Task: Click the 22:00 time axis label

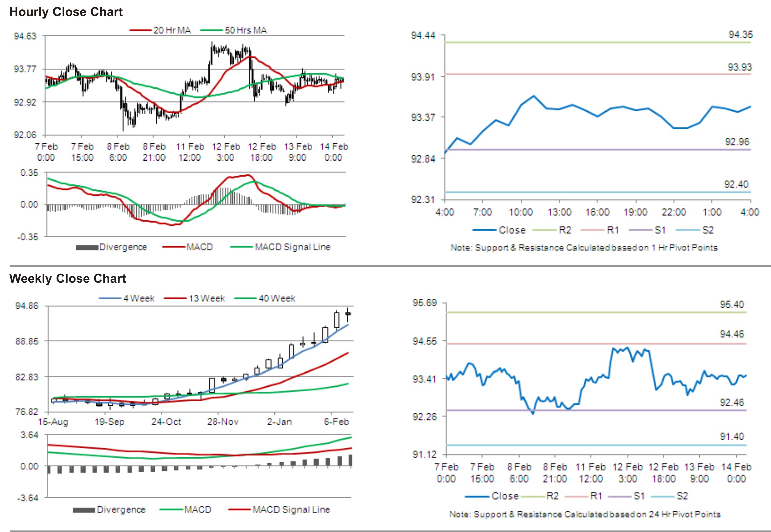Action: click(674, 212)
